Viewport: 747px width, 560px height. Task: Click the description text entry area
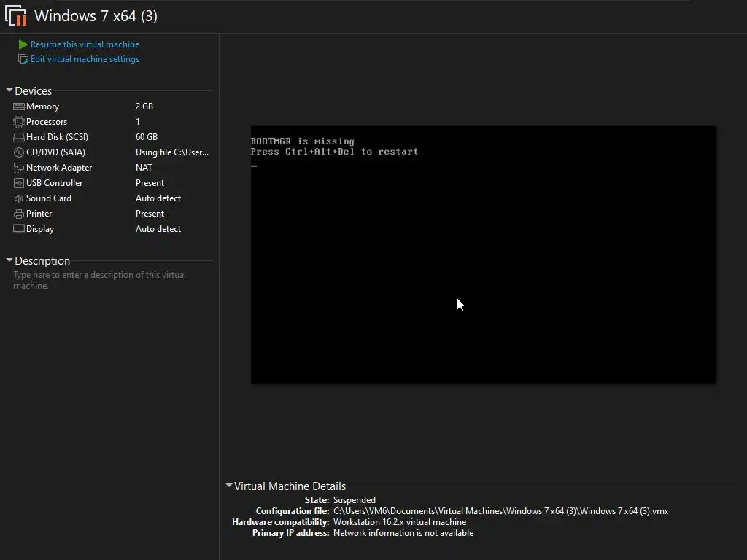click(99, 280)
